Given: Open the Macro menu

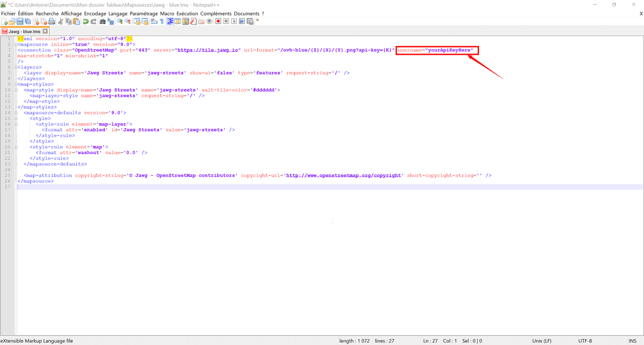Looking at the screenshot, I should (167, 13).
